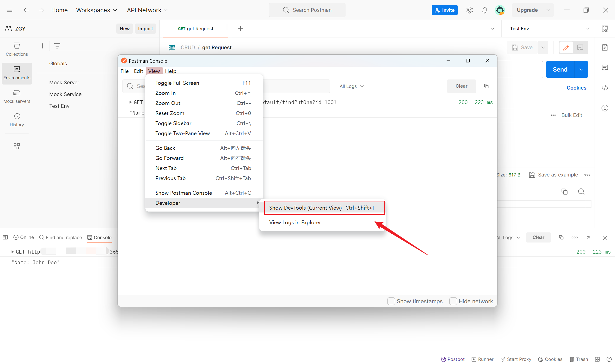Open the user avatar profile
Screen dimensions: 615x364
500,10
